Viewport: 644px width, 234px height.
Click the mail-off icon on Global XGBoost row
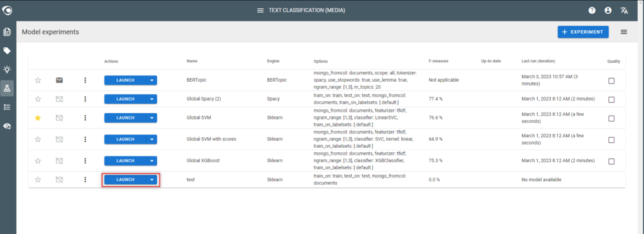click(x=60, y=160)
